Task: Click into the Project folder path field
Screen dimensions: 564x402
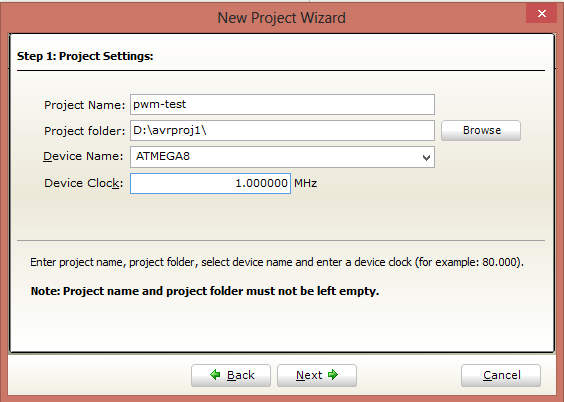Action: coord(282,131)
